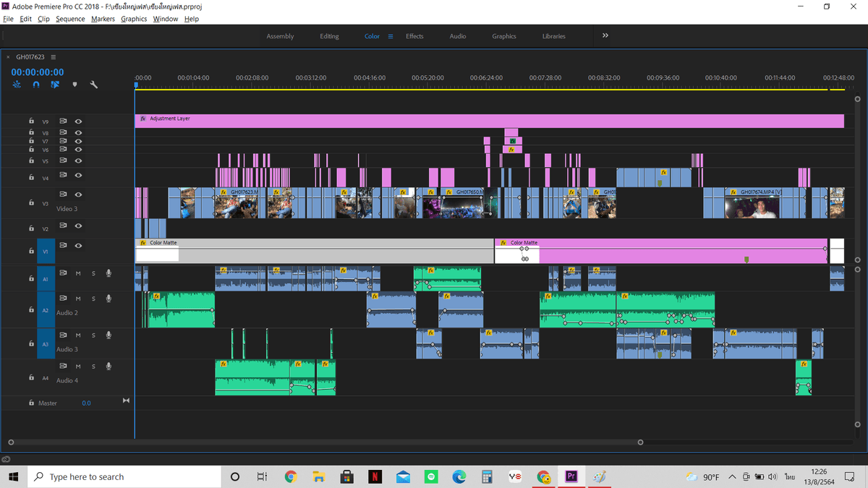Open Calculator from the taskbar
The width and height of the screenshot is (868, 488).
pos(487,476)
